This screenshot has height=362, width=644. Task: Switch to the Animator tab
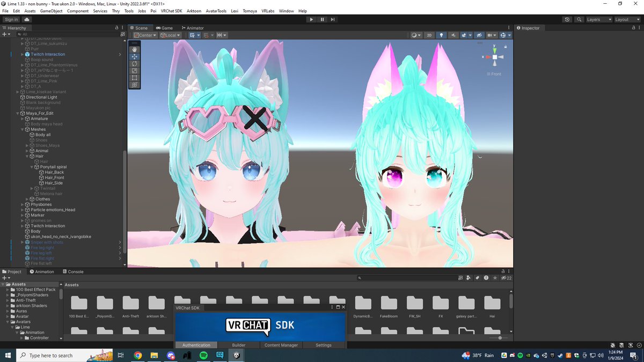(x=192, y=28)
